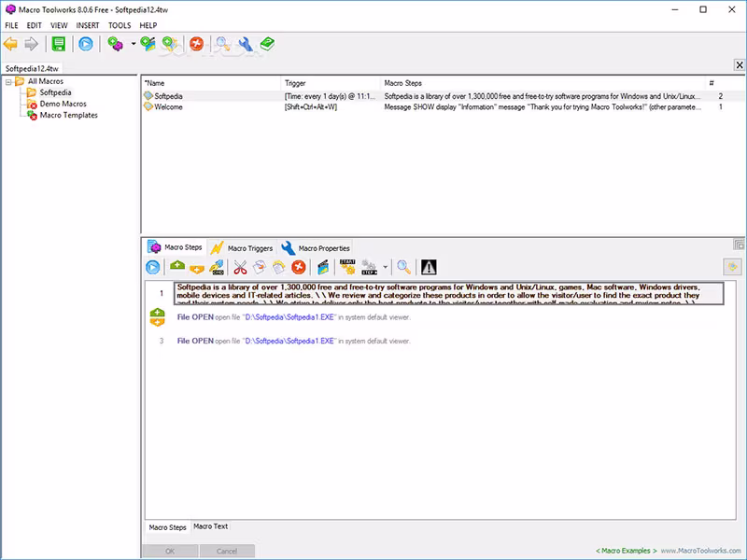Screen dimensions: 747x560
Task: Select the Softpedia group in tree
Action: click(55, 92)
